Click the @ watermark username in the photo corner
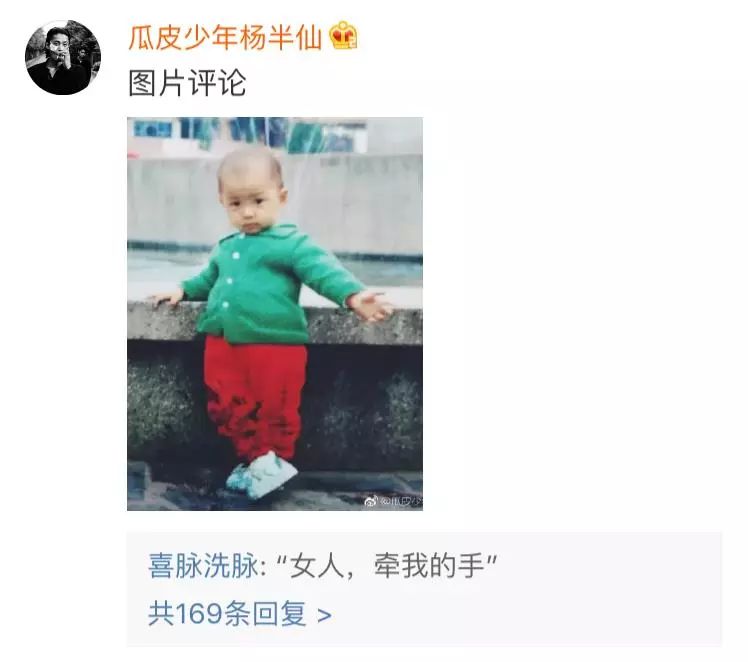Screen dimensions: 748x662 (401, 501)
